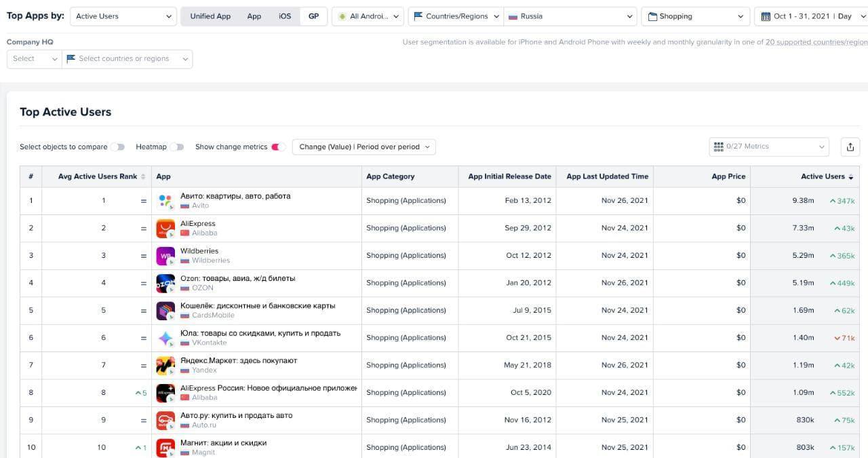The height and width of the screenshot is (458, 868).
Task: Click the Магнит app icon
Action: click(165, 448)
